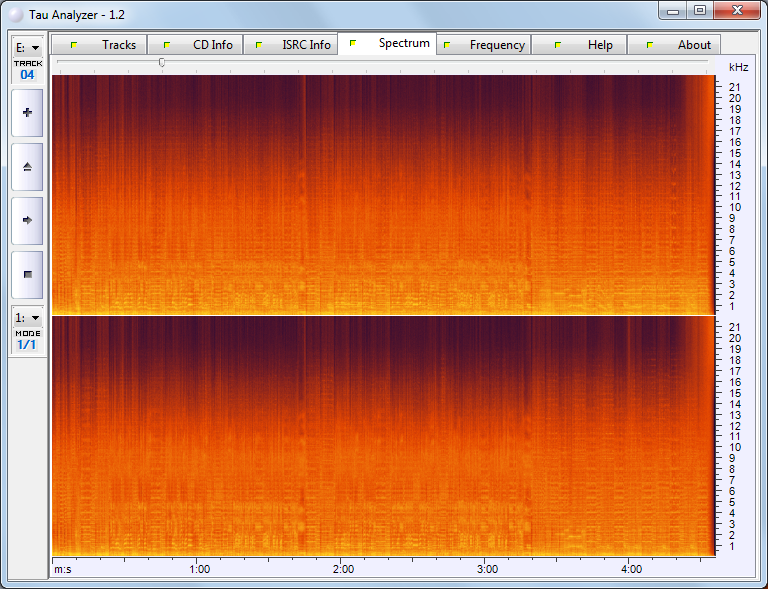
Task: Click the lower channel spectrogram at 3:00
Action: (x=486, y=436)
